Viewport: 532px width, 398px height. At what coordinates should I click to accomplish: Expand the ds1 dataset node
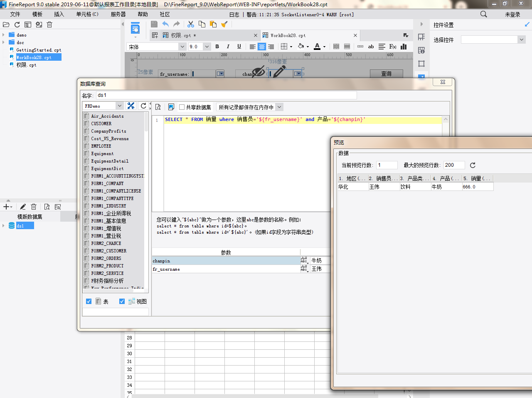click(3, 226)
